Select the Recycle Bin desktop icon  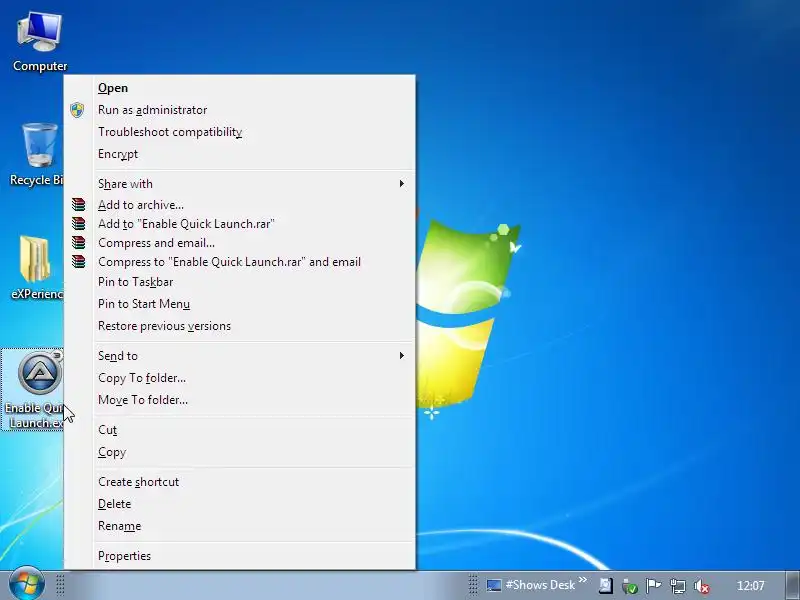(x=37, y=154)
